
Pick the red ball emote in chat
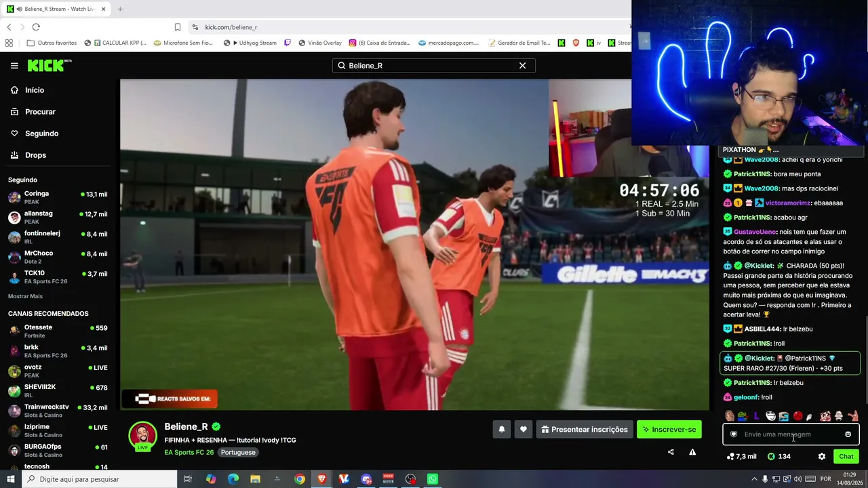[798, 415]
